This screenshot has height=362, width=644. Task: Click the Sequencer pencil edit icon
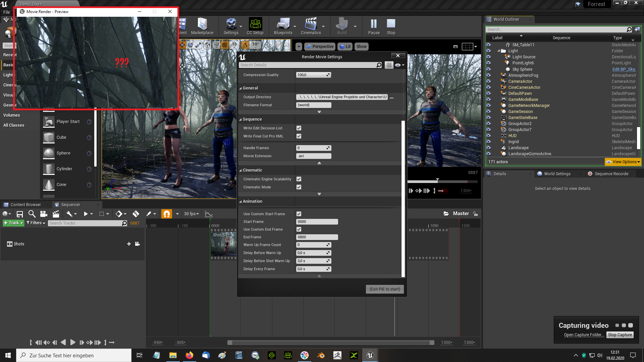[x=149, y=214]
